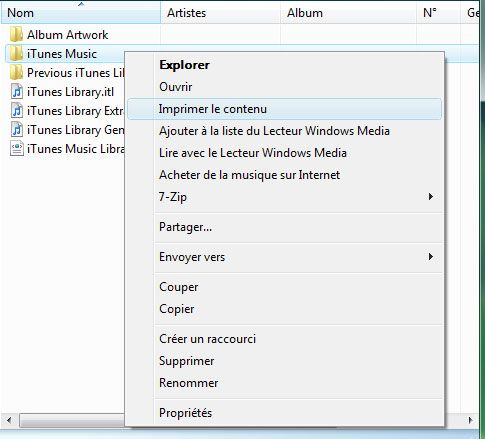Screen dimensions: 485x439
Task: Expand the 7-Zip submenu arrow
Action: pyautogui.click(x=431, y=197)
